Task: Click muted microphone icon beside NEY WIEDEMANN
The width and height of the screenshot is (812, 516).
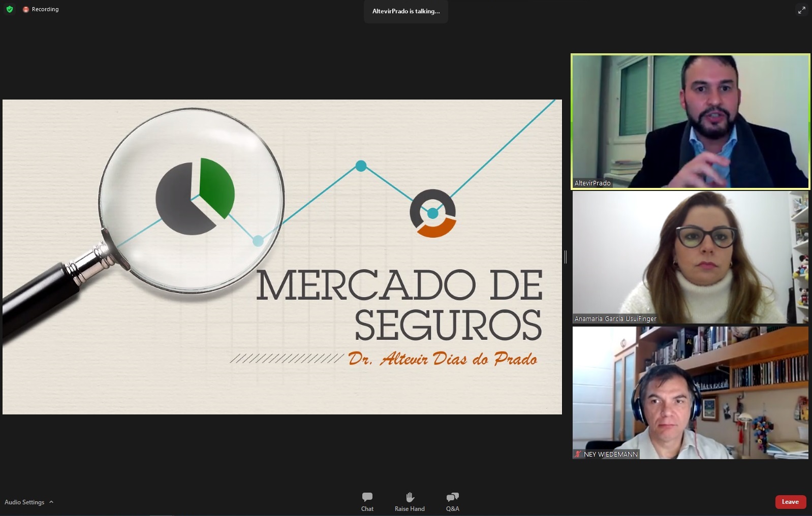Action: click(578, 454)
